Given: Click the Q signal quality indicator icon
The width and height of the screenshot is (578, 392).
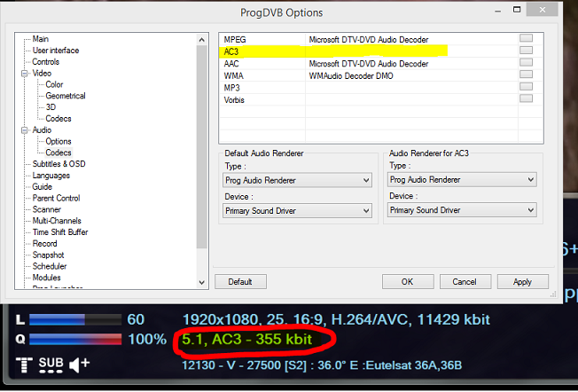Looking at the screenshot, I should coord(20,339).
